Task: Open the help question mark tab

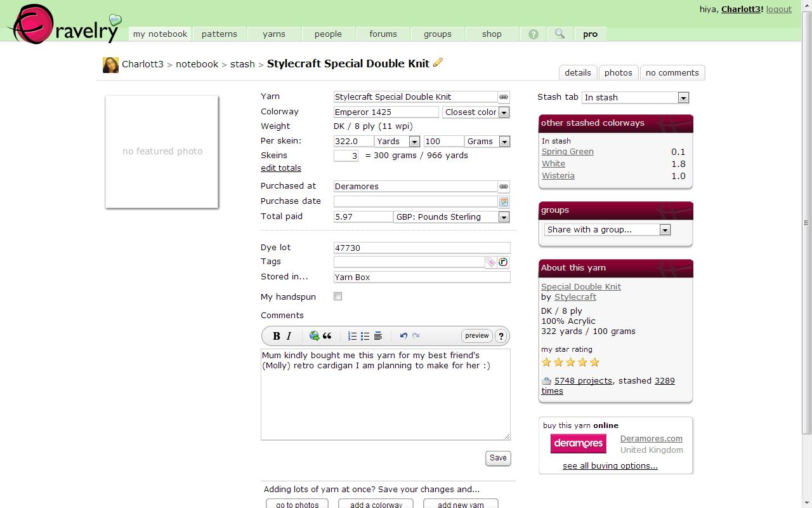Action: [x=534, y=34]
